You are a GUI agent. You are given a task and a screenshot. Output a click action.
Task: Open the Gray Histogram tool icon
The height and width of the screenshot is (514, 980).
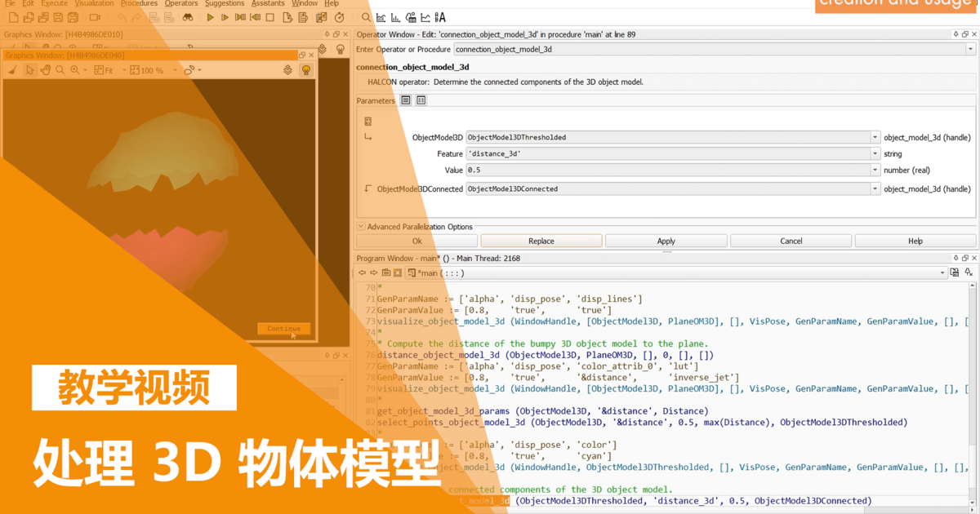pyautogui.click(x=381, y=17)
